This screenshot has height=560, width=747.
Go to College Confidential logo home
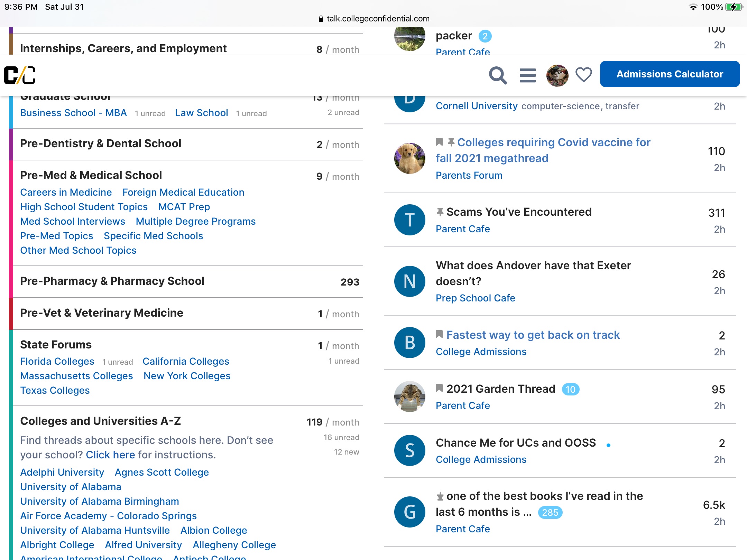[20, 75]
